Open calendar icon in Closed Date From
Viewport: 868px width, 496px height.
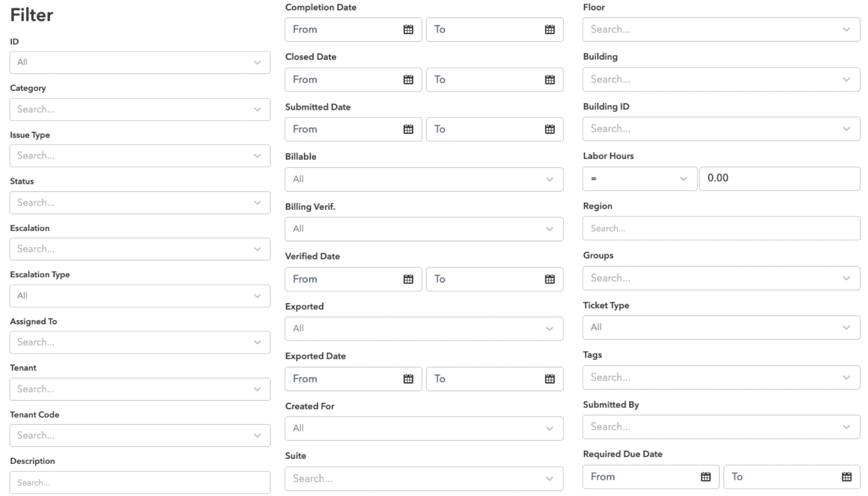(x=408, y=80)
